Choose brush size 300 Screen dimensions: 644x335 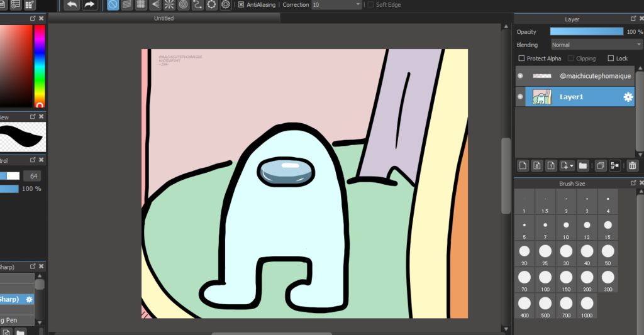click(608, 280)
